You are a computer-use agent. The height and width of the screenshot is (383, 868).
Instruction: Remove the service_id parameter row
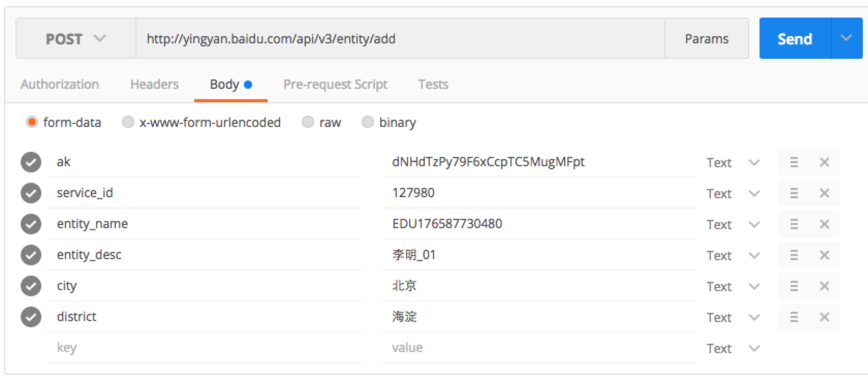pos(824,193)
